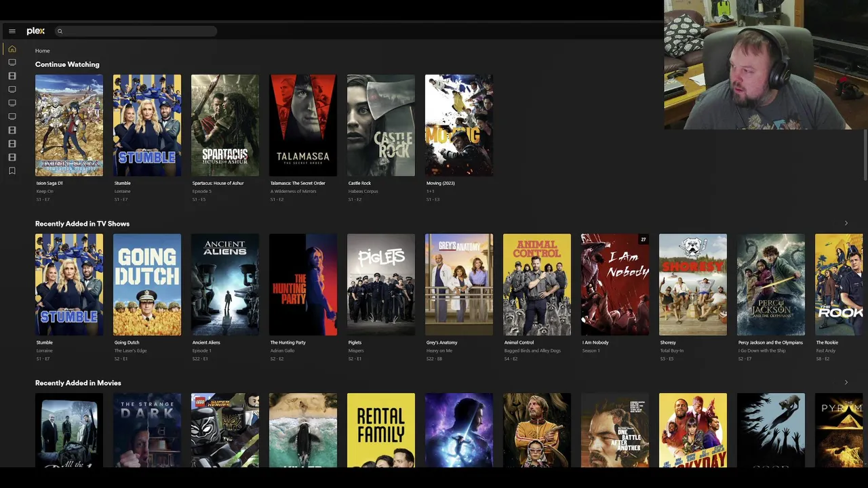Click 'I Go Down with the Ship' episode name

click(x=762, y=350)
